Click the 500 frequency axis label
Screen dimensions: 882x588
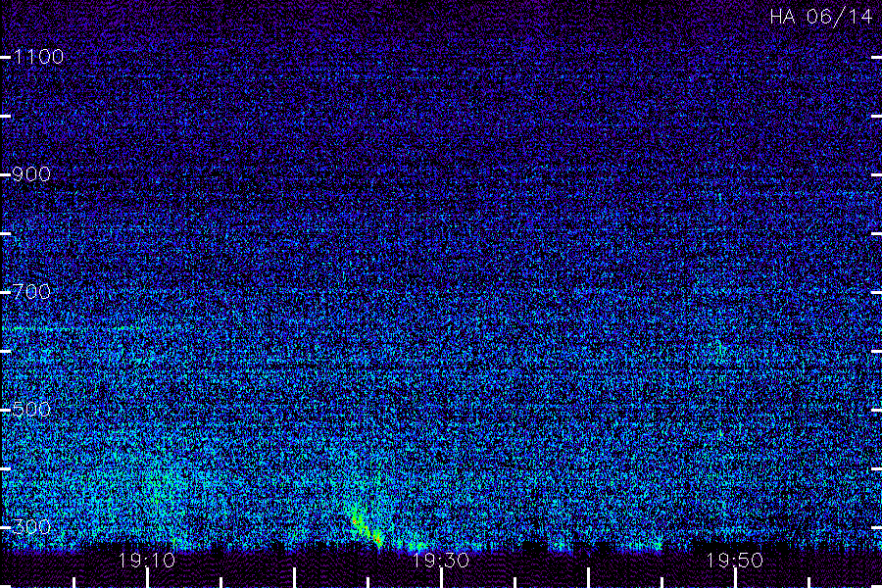point(31,409)
